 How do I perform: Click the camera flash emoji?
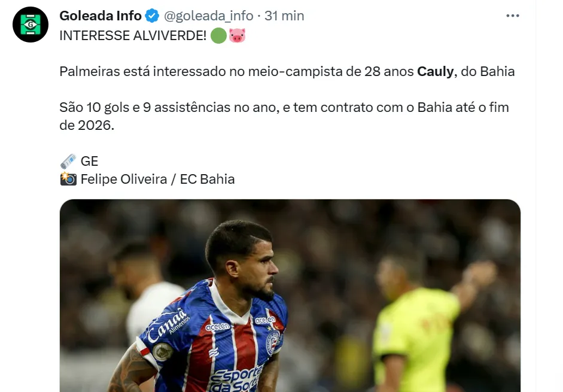(x=68, y=179)
